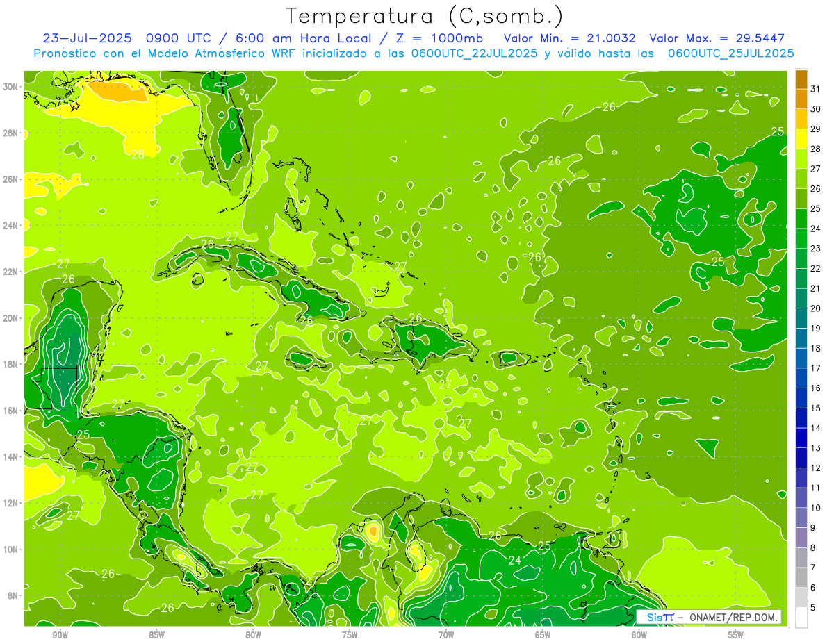Click the dark orange top swatch above 31

(801, 79)
